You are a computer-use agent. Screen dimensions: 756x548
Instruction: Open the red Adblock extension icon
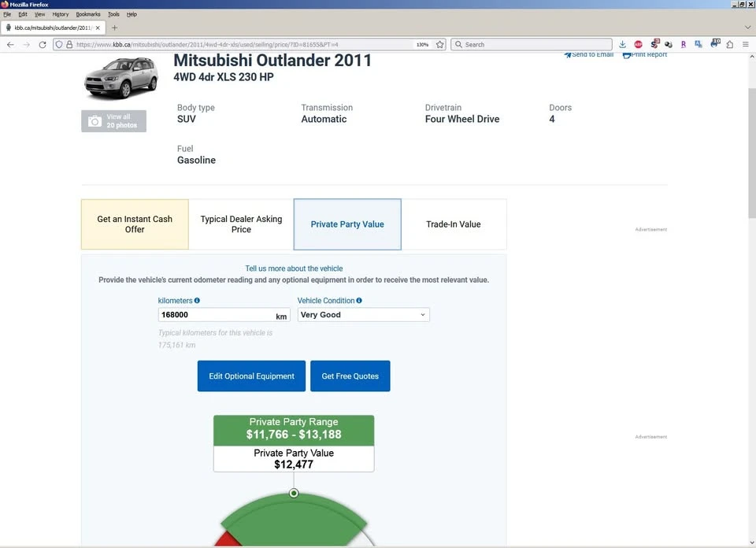pos(638,44)
